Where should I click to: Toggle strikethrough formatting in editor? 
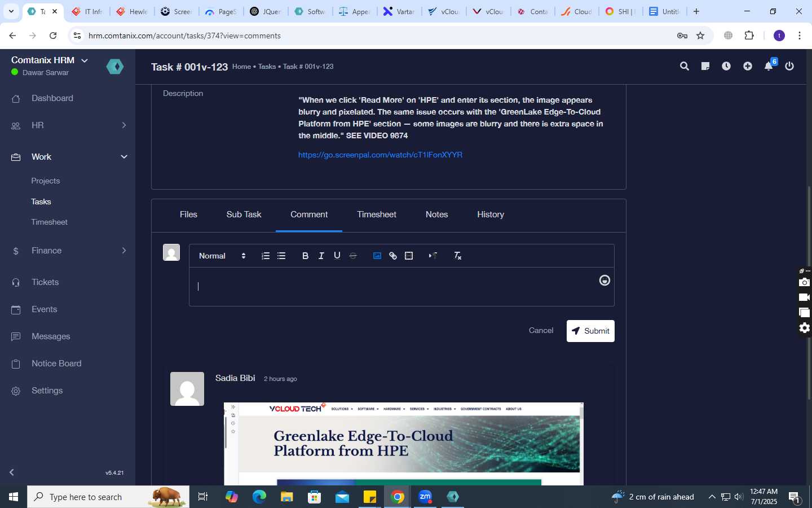[x=353, y=256]
